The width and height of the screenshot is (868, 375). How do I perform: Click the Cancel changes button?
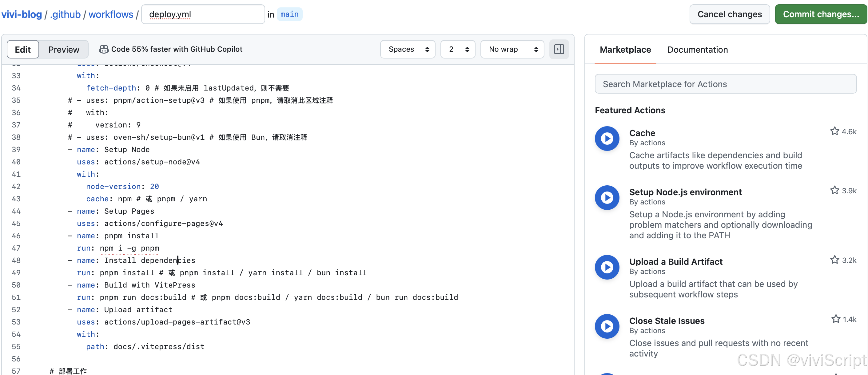[729, 14]
